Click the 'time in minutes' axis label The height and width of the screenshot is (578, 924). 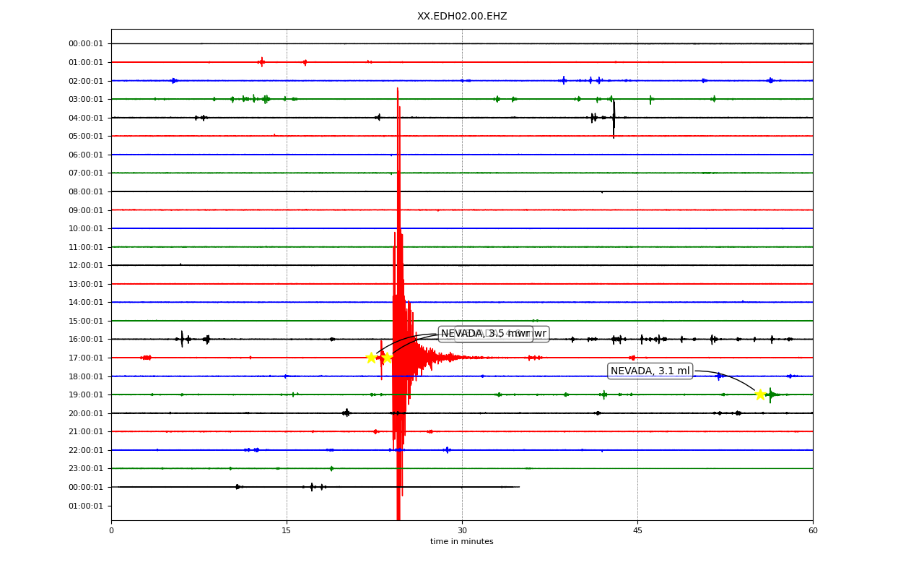(462, 542)
